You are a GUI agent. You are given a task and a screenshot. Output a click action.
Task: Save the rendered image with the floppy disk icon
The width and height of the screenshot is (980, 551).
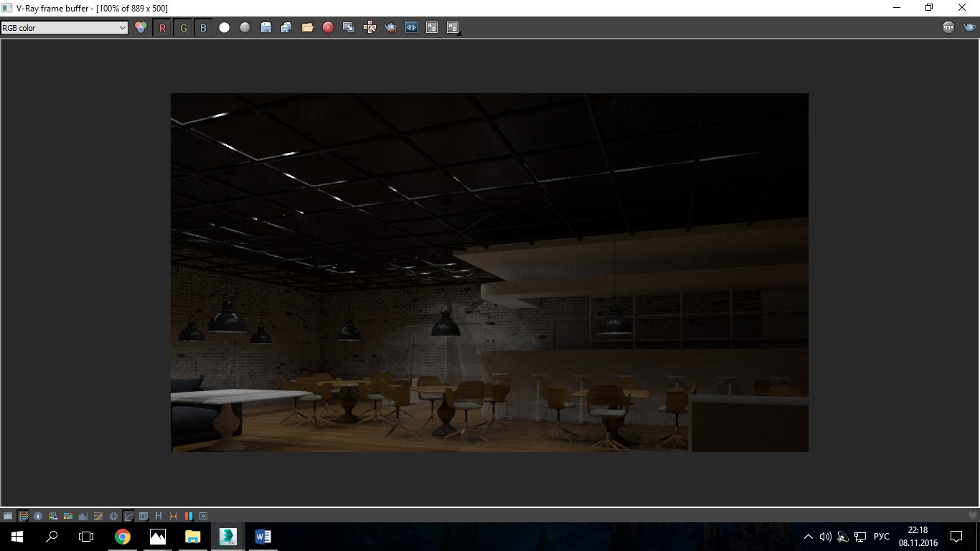point(266,28)
